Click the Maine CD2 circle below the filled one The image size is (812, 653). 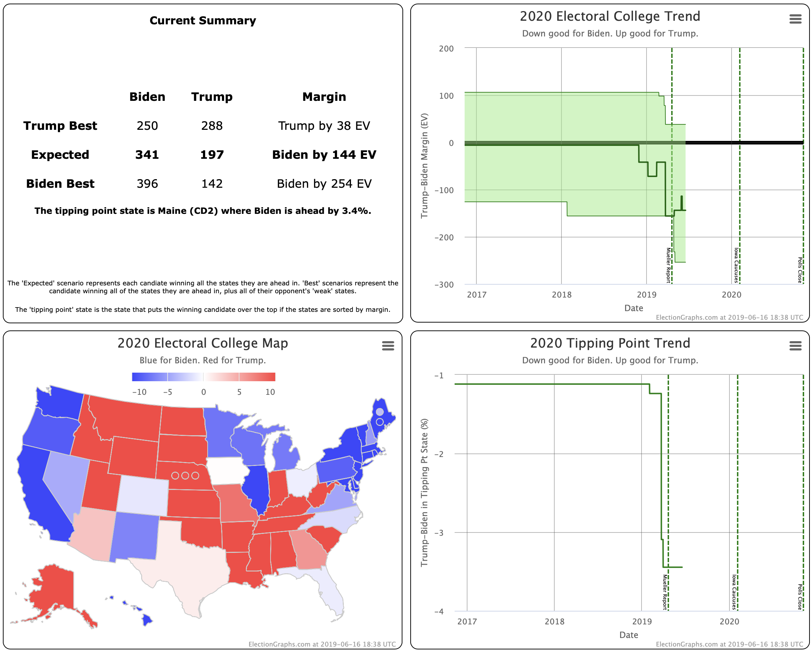[380, 422]
